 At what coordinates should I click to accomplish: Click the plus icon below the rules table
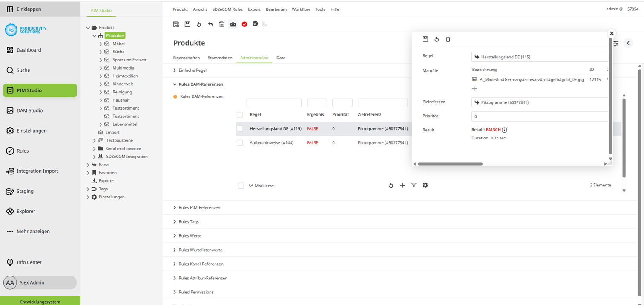tap(402, 185)
